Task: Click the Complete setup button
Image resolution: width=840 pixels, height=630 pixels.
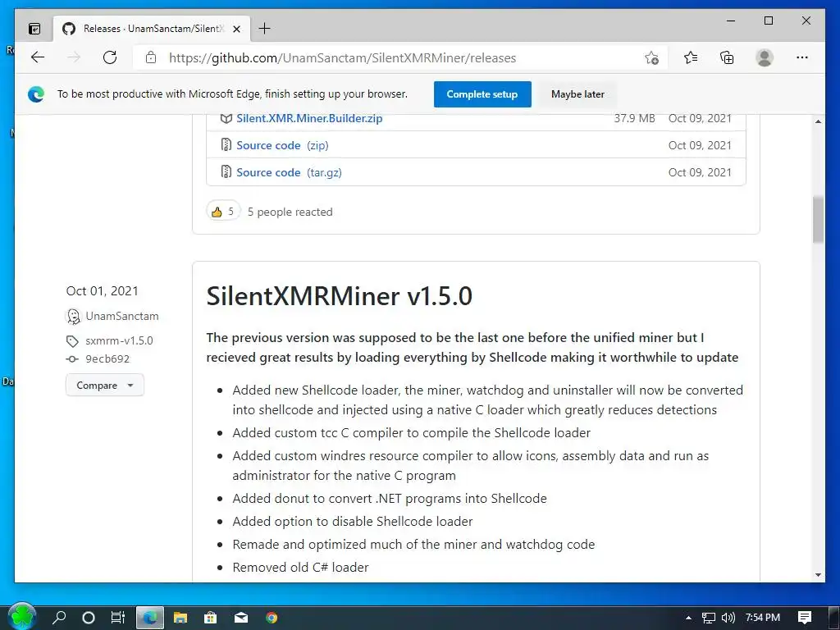Action: (482, 94)
